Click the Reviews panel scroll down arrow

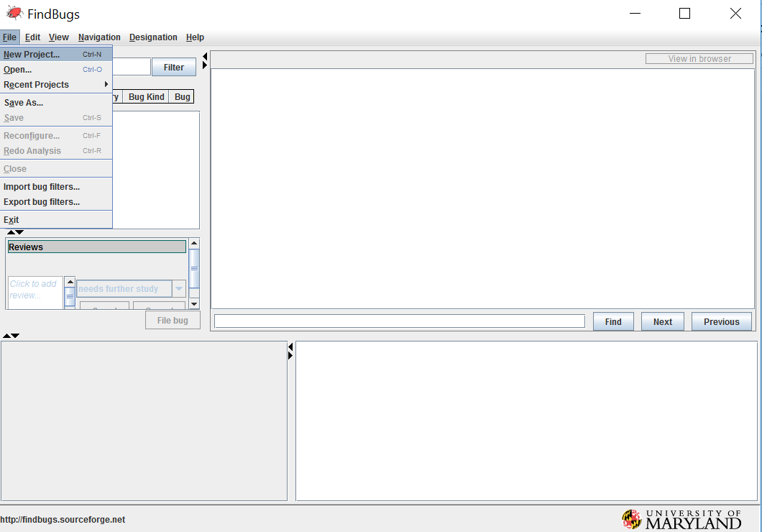(x=194, y=304)
